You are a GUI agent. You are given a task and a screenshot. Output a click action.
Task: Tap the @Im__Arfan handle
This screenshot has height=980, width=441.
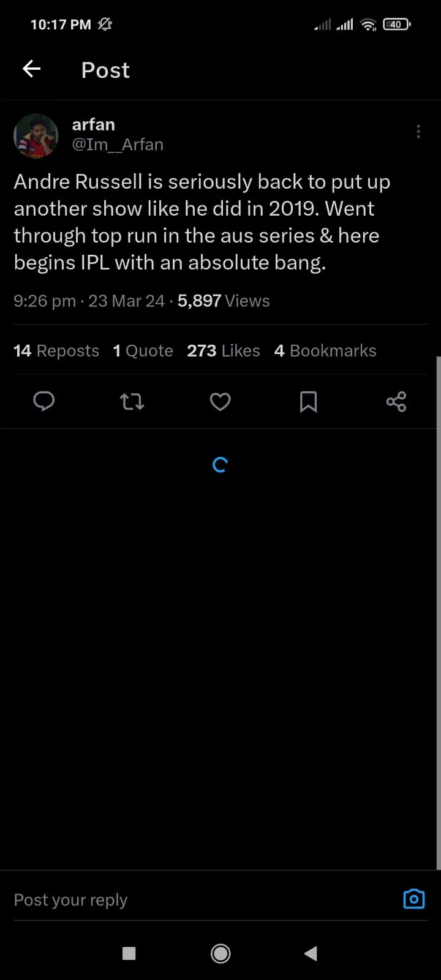coord(118,145)
